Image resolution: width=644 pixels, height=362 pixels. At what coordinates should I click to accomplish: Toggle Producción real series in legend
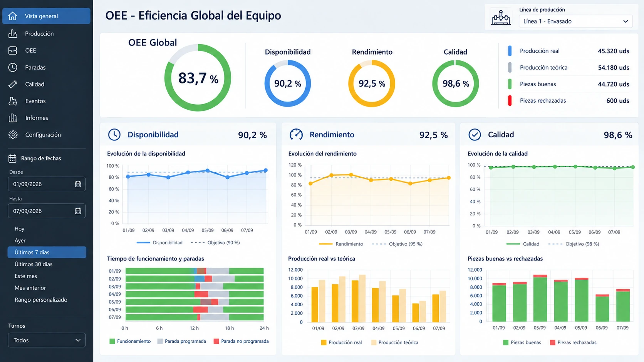pyautogui.click(x=341, y=342)
